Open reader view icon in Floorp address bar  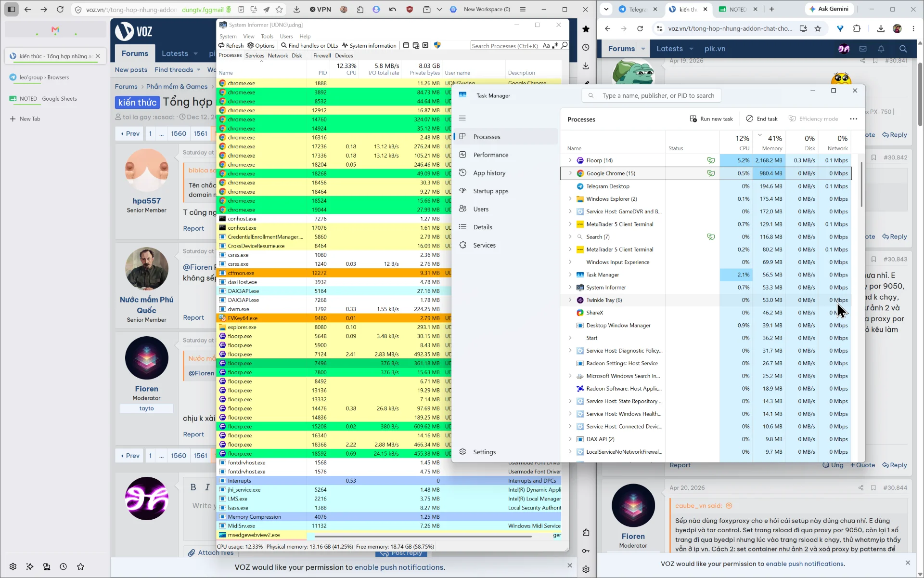(x=241, y=9)
